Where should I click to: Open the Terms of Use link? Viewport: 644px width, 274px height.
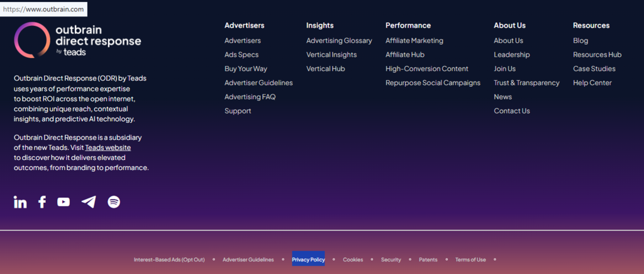pos(470,260)
